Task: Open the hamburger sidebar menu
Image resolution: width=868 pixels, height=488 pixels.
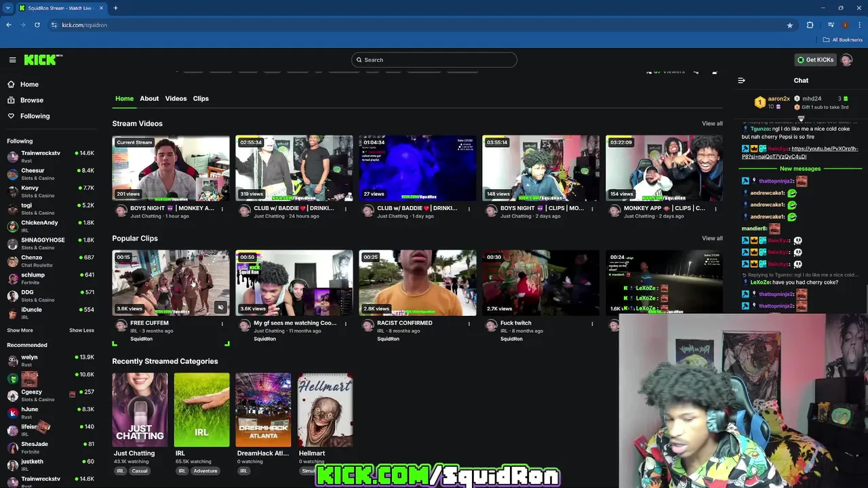Action: (12, 60)
